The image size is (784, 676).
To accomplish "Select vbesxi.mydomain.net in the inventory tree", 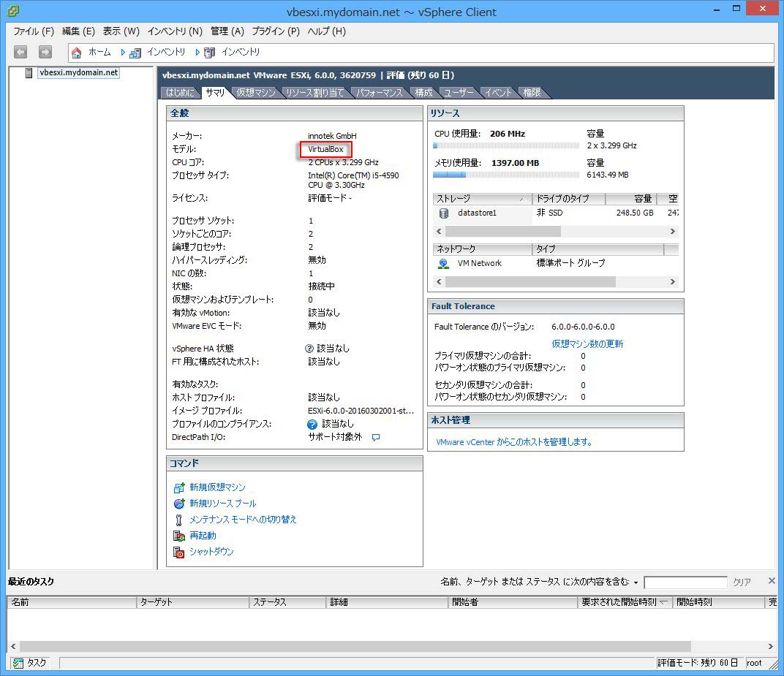I will pos(79,72).
